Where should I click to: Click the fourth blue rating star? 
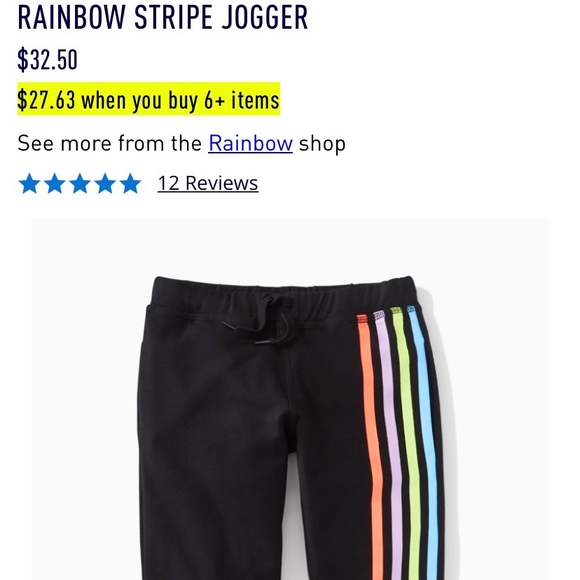(105, 183)
